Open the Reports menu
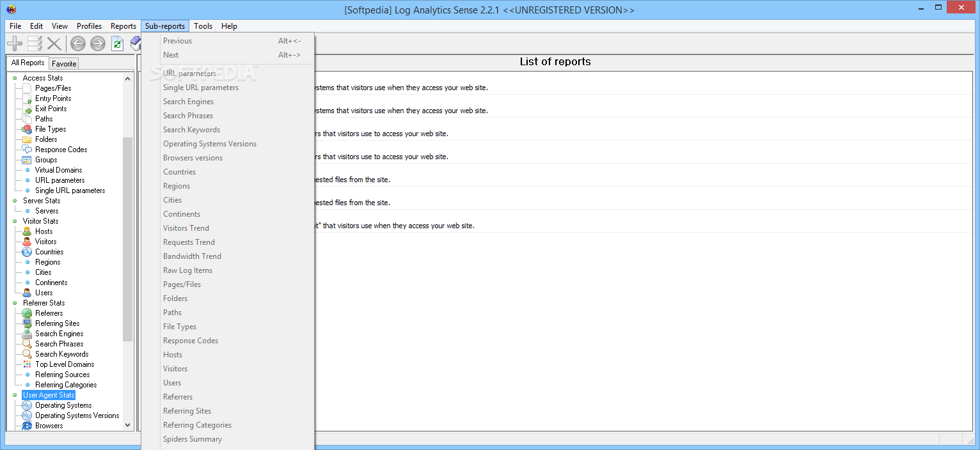 click(123, 26)
